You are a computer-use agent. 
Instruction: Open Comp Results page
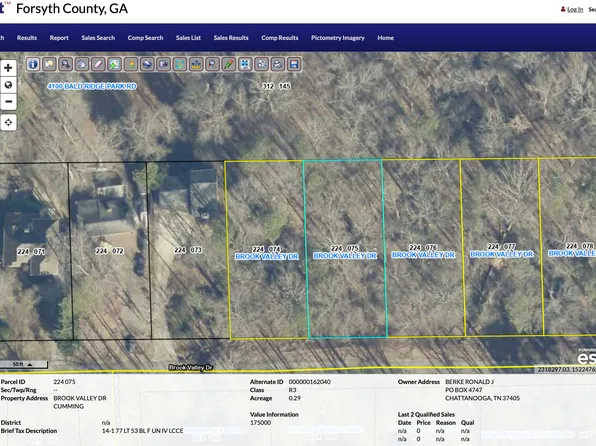pos(279,38)
